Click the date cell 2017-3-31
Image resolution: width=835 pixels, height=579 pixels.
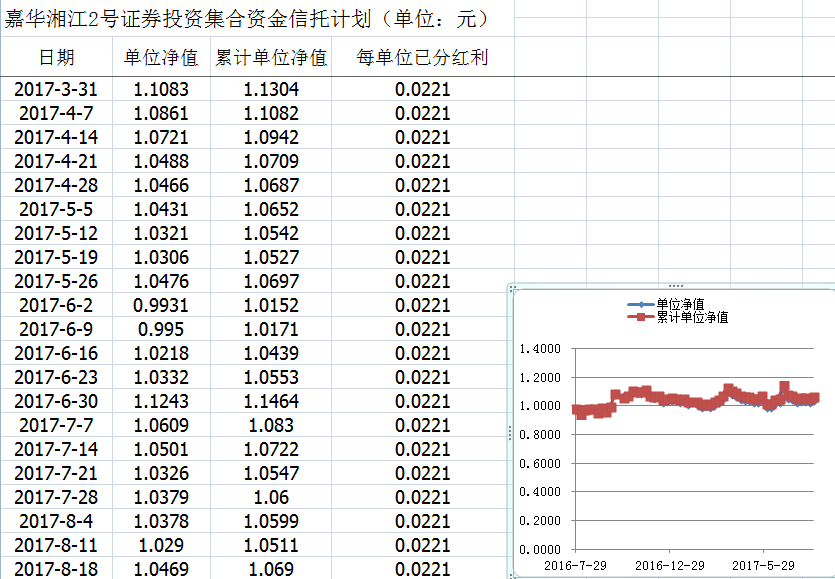56,89
